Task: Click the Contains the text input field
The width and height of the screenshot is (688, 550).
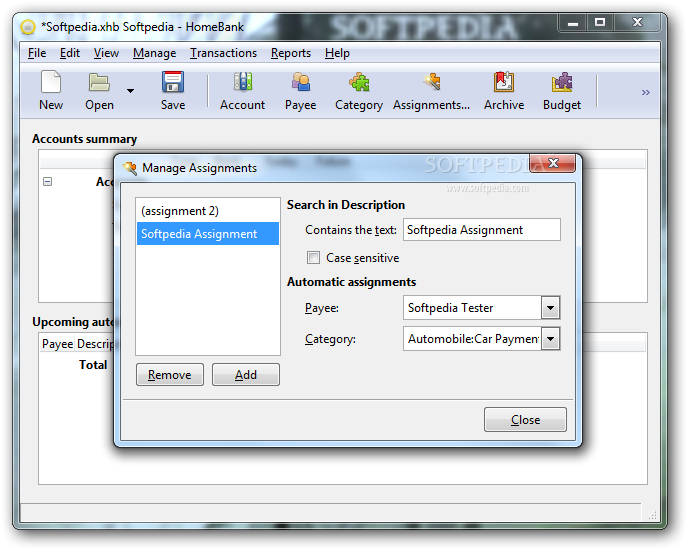Action: pos(482,230)
